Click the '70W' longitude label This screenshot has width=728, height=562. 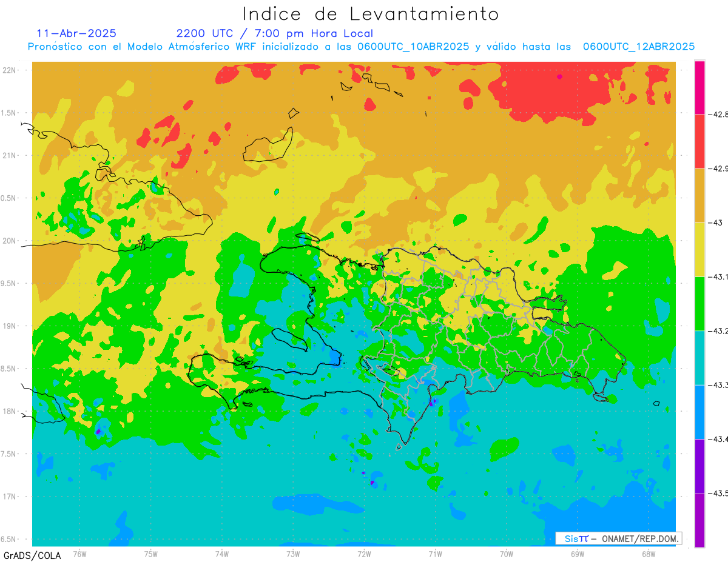(507, 553)
